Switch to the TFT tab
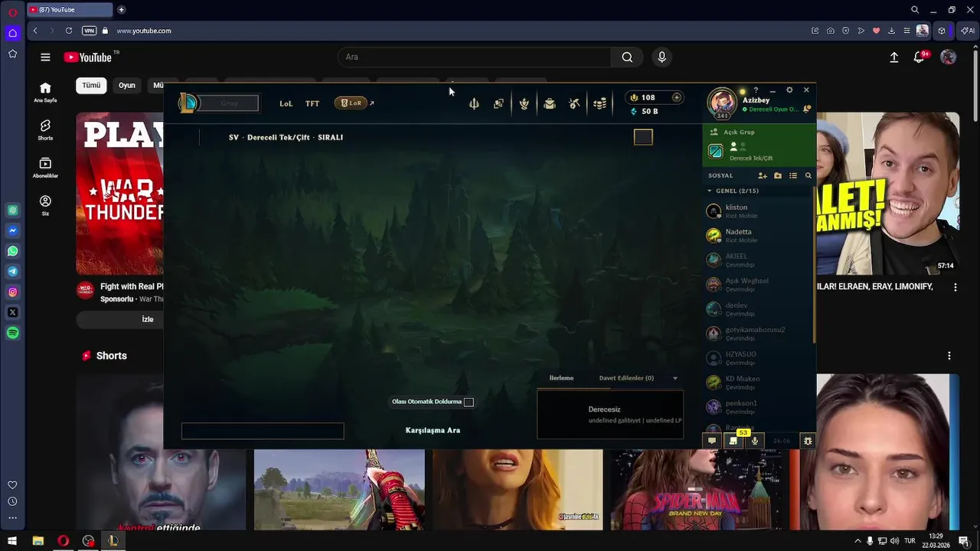Screen dimensions: 980x551 pyautogui.click(x=312, y=103)
